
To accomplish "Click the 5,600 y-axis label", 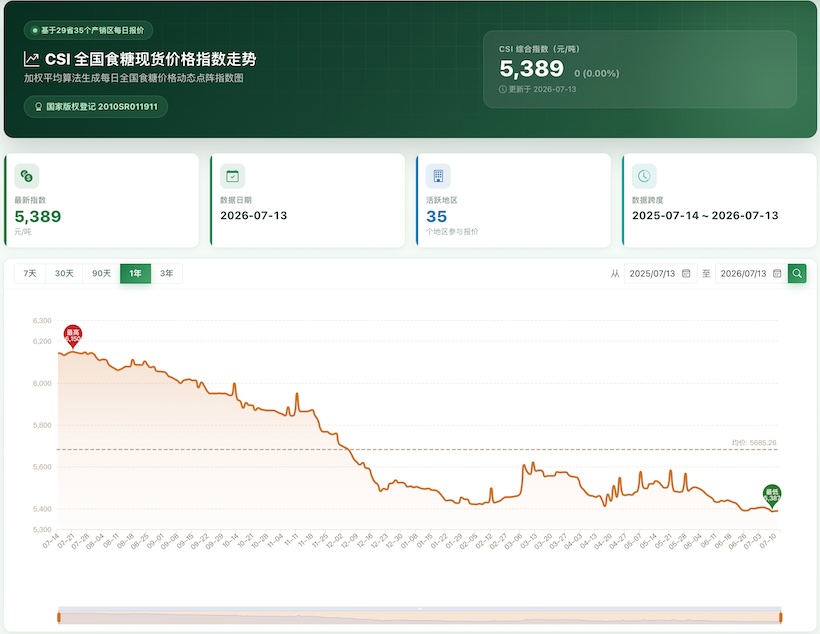I will tap(42, 467).
